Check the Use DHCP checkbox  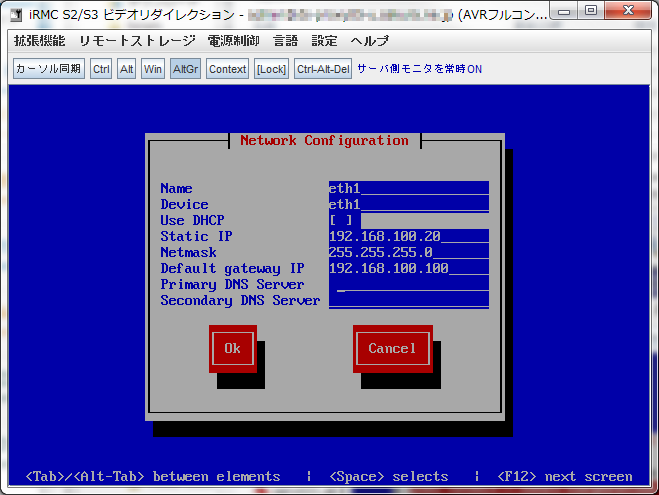(340, 220)
